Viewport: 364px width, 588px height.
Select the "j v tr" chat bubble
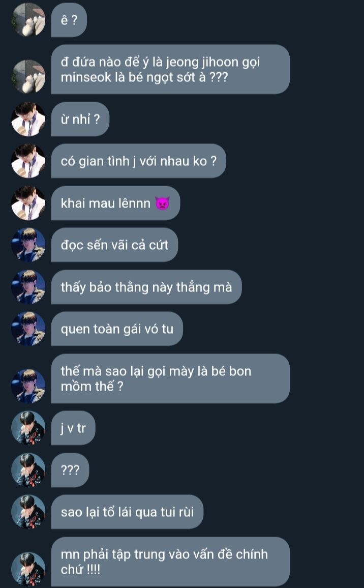[73, 428]
